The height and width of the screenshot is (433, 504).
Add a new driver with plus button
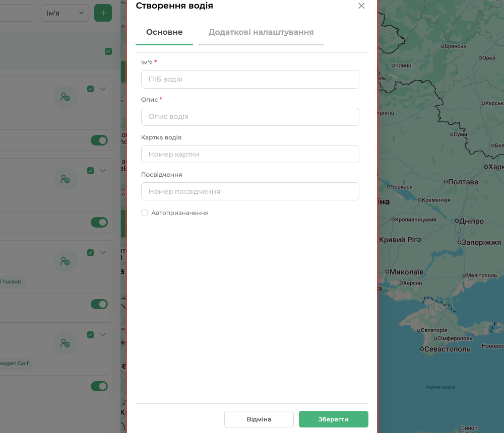pos(103,13)
